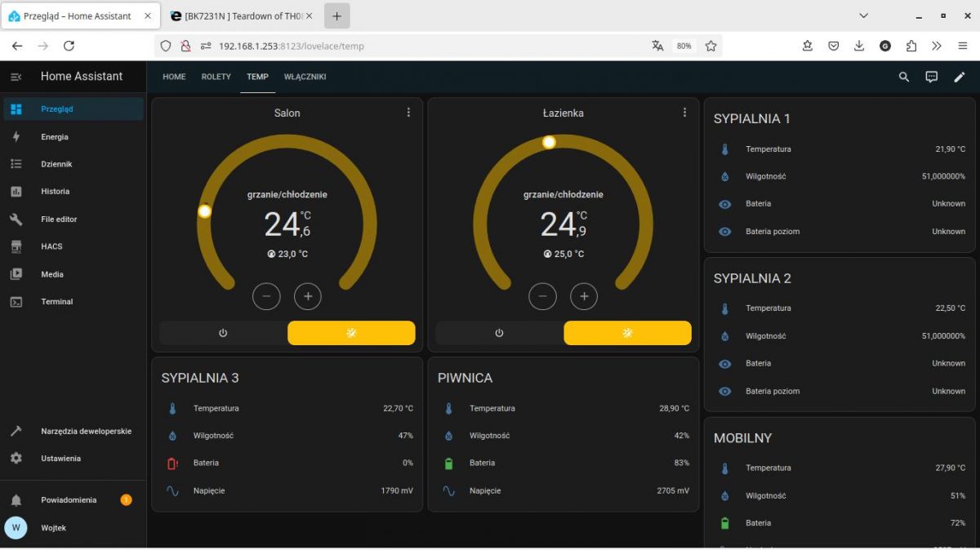Screen dimensions: 980x550
Task: Open SYPIALNIA 2 Temperatura entity row
Action: point(840,308)
